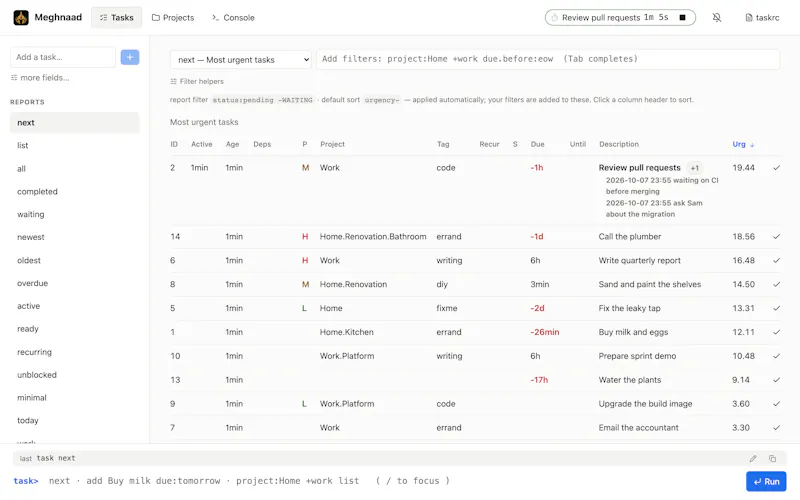Select the list report
The image size is (800, 500).
[74, 145]
